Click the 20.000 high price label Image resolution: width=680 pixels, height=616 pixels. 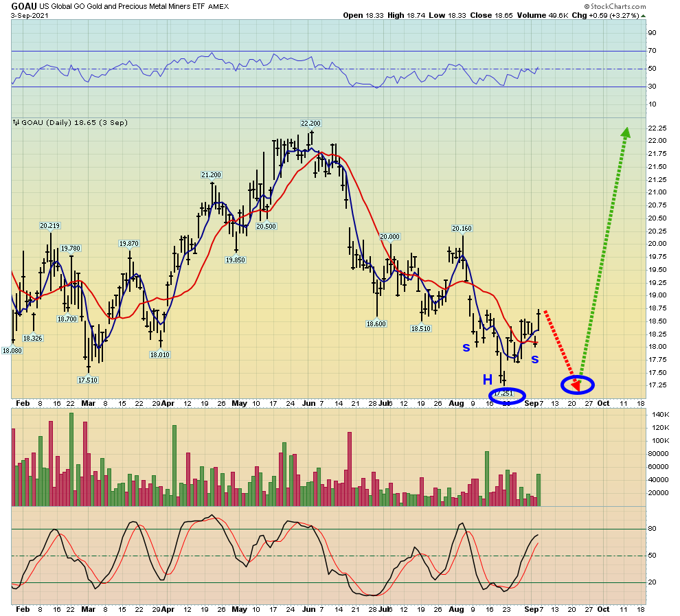click(390, 237)
